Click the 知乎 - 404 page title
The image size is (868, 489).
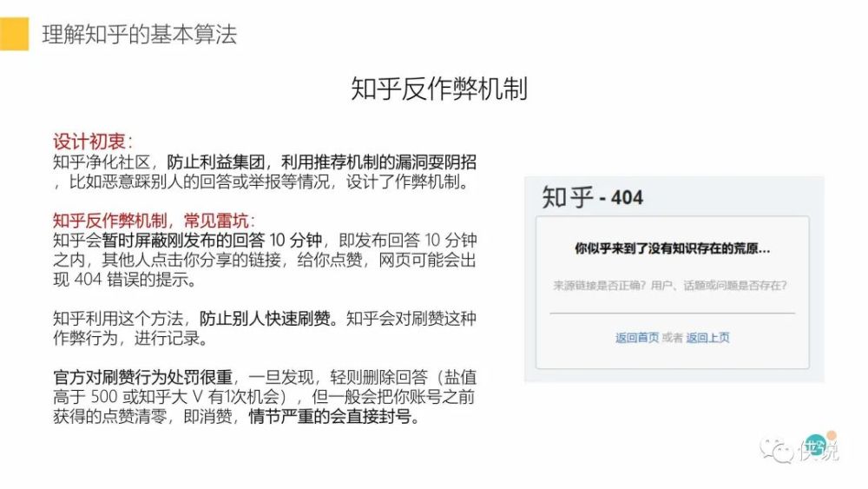(x=592, y=197)
